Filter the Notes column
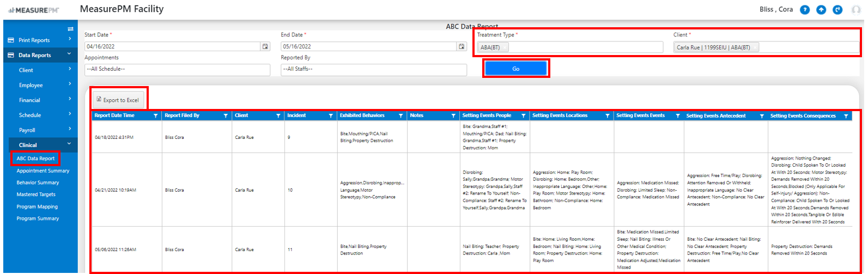The width and height of the screenshot is (868, 274). click(453, 116)
